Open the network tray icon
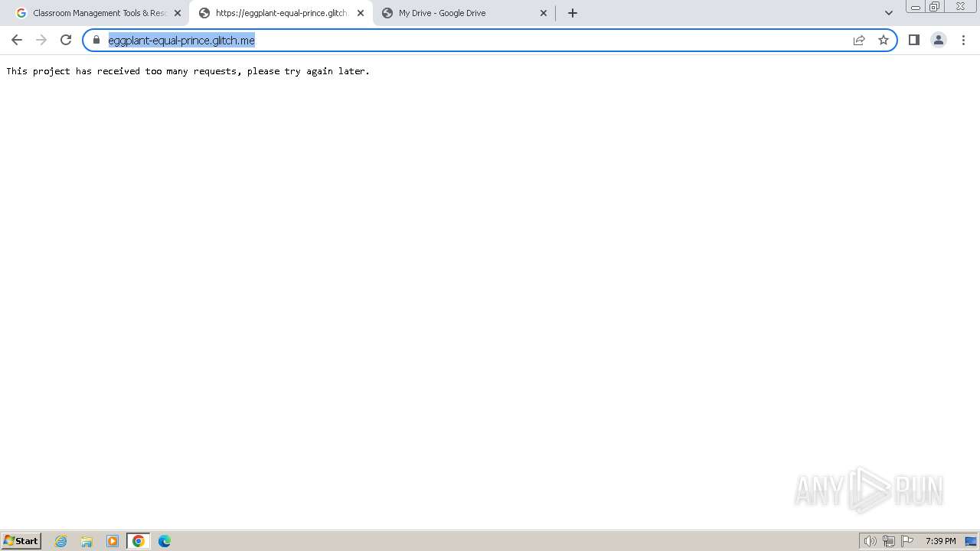The image size is (980, 551). [889, 541]
